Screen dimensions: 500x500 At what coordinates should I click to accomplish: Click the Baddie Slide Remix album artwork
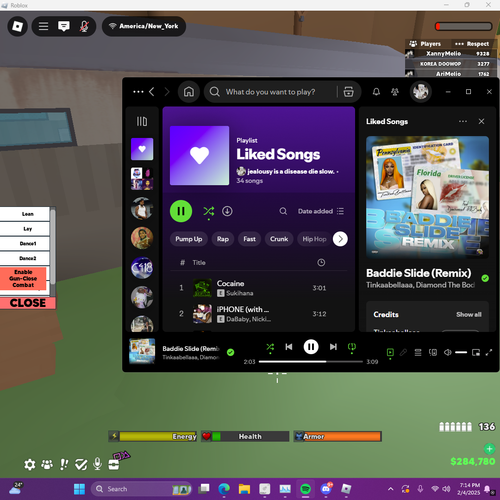click(x=427, y=197)
